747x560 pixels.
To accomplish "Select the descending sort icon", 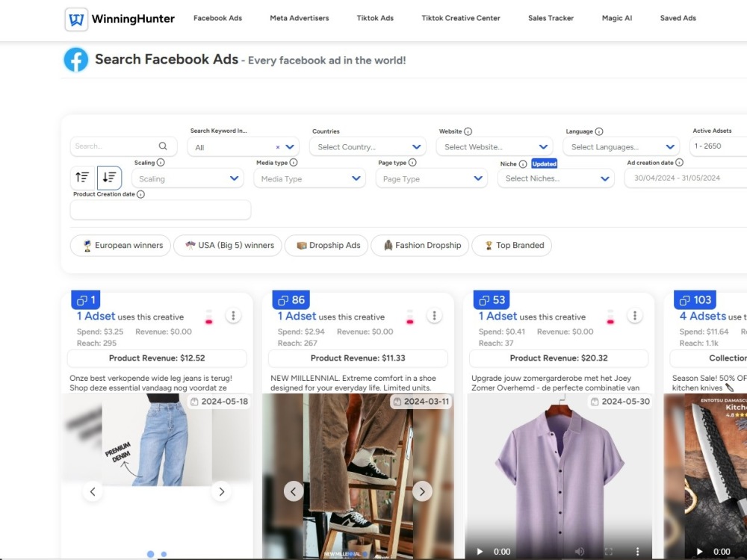I will click(x=109, y=178).
